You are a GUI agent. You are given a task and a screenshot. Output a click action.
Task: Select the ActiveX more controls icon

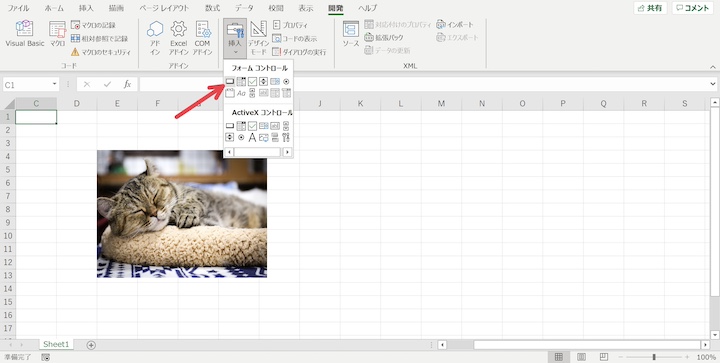pyautogui.click(x=286, y=137)
